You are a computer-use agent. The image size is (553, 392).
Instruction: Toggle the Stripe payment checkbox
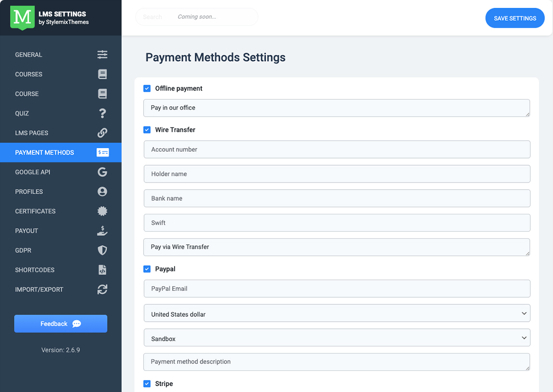tap(147, 384)
